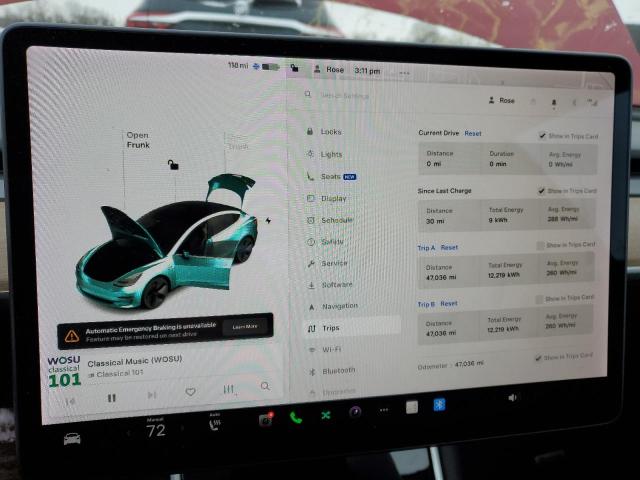640x480 pixels.
Task: Tap the 3:11 pm clock
Action: pyautogui.click(x=367, y=71)
